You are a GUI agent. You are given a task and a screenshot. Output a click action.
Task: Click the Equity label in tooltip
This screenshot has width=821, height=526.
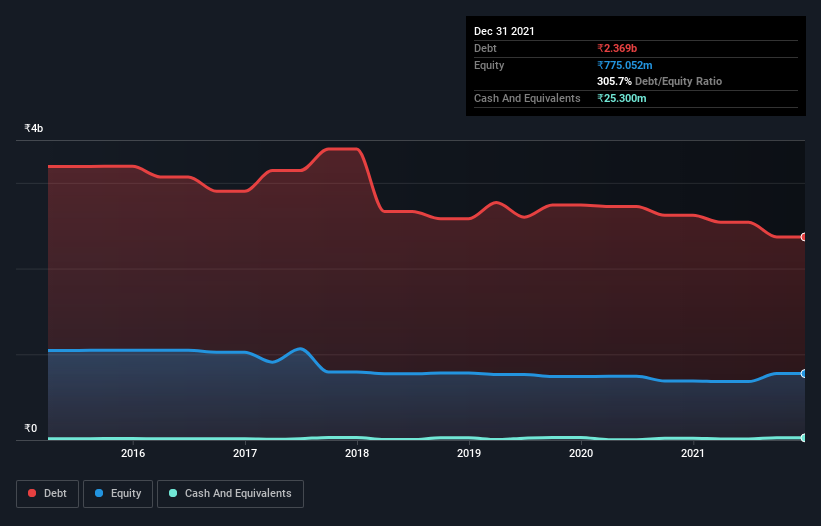(x=489, y=65)
